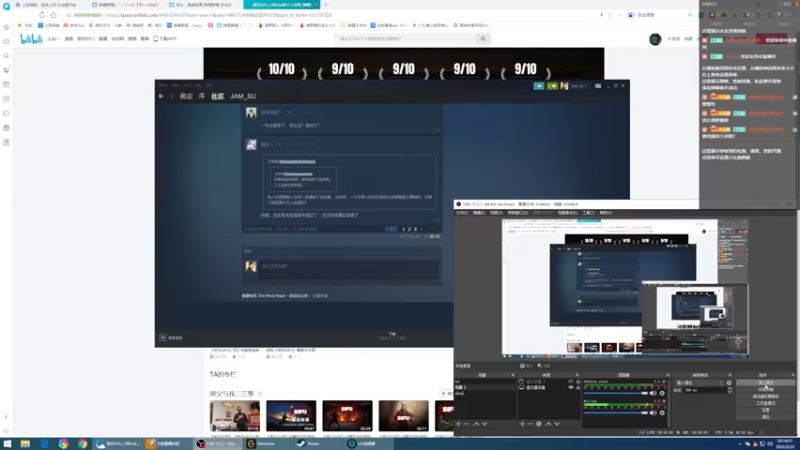
Task: Bookmark page using star in address bar
Action: (69, 15)
